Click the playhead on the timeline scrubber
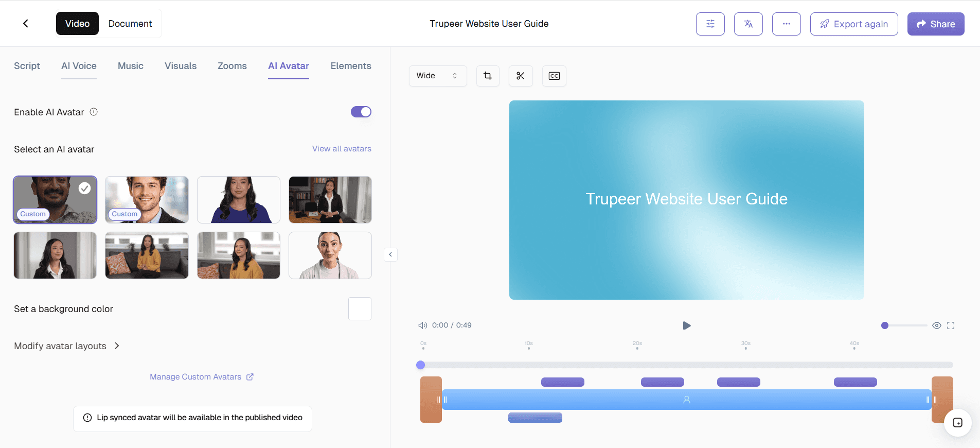This screenshot has width=980, height=448. click(421, 365)
